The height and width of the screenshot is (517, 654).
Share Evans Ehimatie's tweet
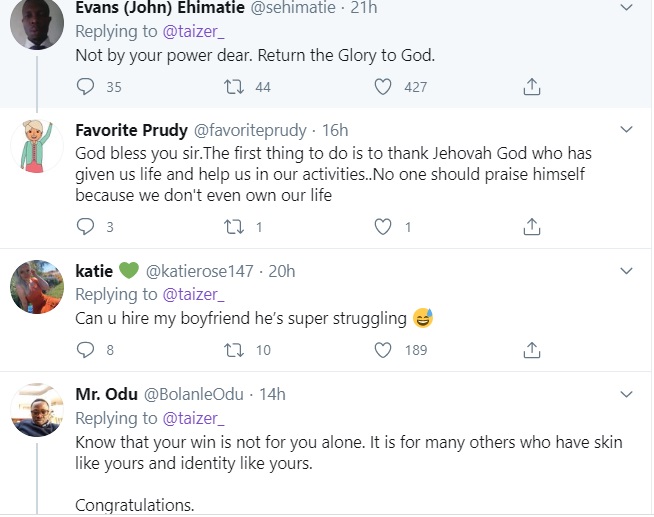coord(532,87)
